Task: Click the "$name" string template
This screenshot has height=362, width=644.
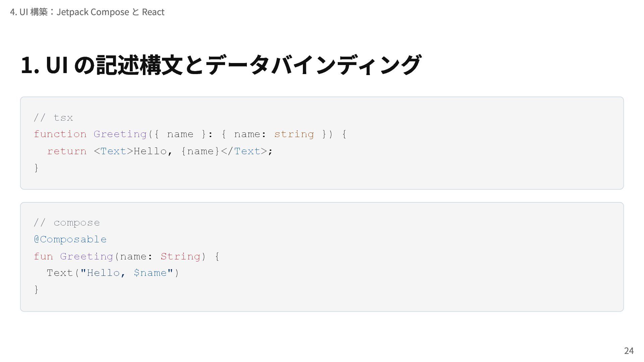Action: pyautogui.click(x=150, y=273)
